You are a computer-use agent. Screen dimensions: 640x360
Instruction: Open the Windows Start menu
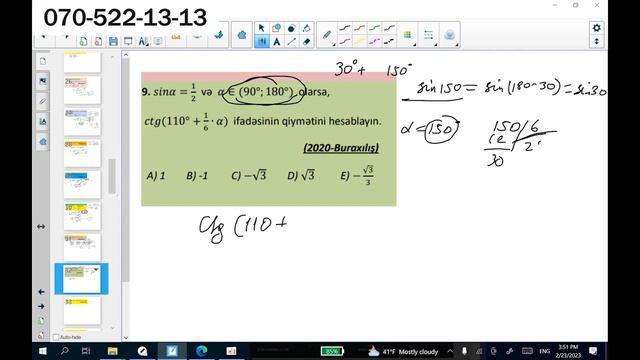[x=42, y=351]
